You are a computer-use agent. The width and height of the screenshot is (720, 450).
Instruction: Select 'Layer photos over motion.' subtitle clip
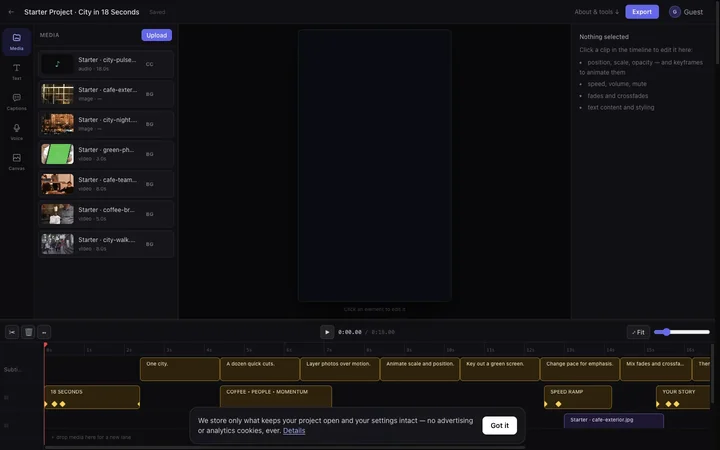point(340,369)
